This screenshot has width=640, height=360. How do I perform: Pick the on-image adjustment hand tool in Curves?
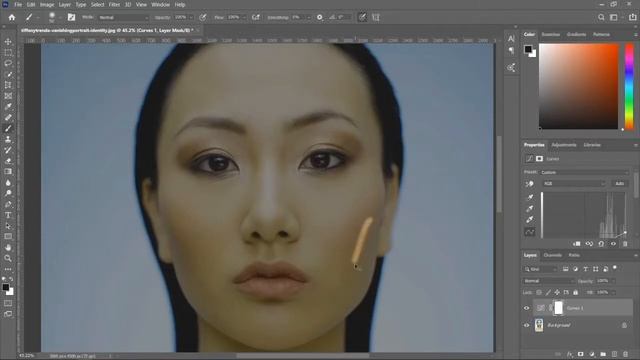tap(529, 184)
